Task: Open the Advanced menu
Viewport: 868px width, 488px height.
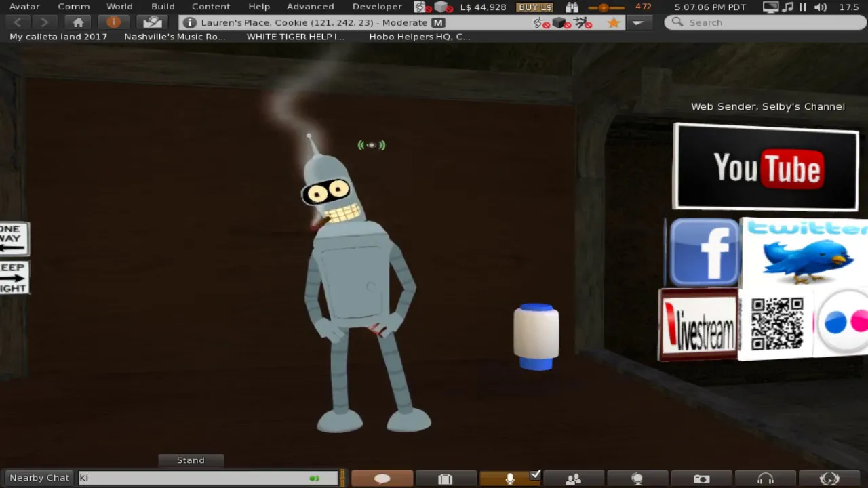Action: point(310,7)
